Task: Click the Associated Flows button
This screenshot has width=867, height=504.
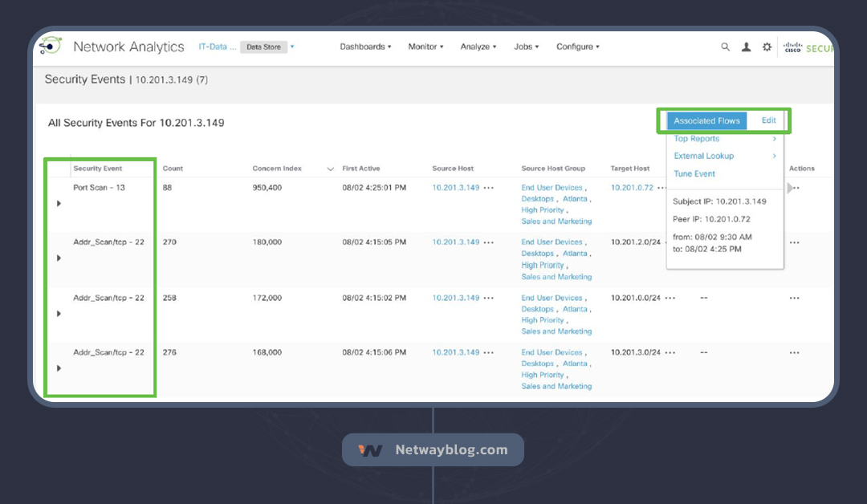Action: (x=706, y=120)
